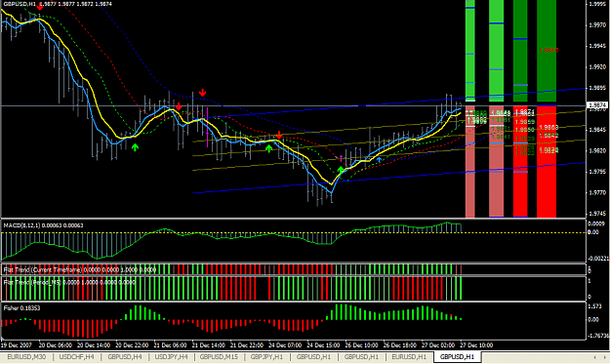
Task: Select green buy arrow at the 24 Dec reversal
Action: [x=341, y=170]
